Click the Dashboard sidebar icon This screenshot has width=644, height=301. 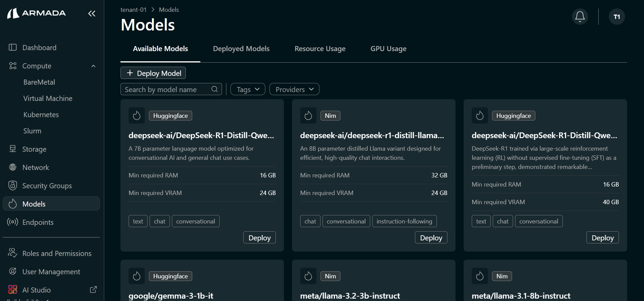(x=13, y=47)
